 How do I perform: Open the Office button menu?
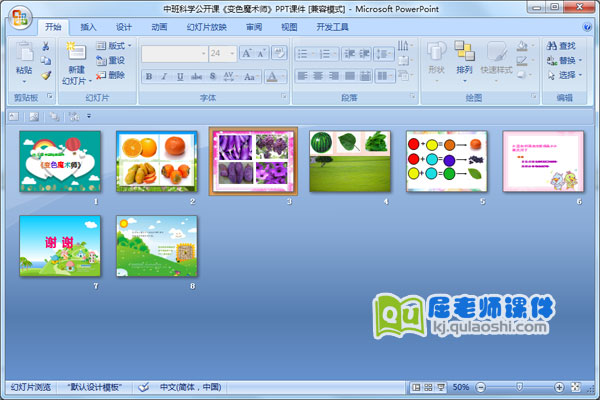(x=20, y=18)
